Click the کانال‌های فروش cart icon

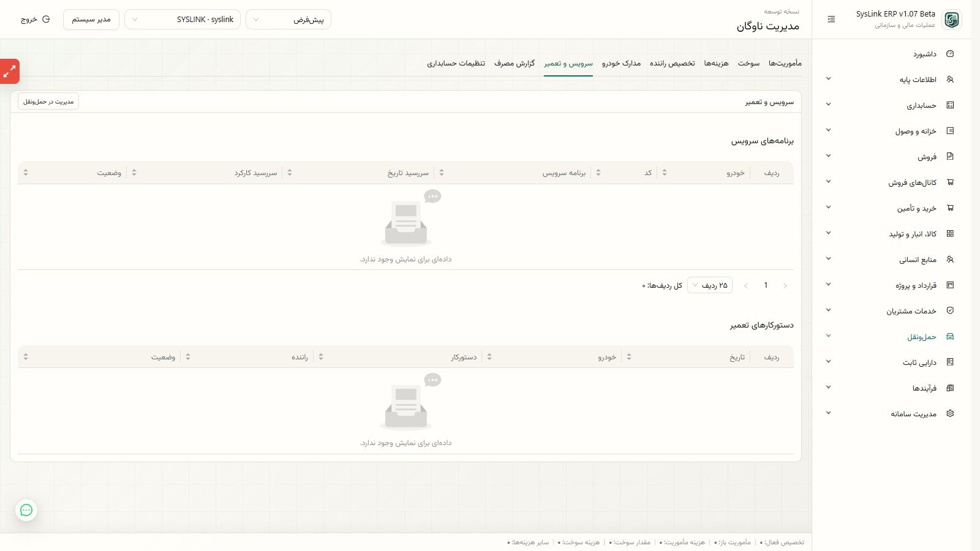pos(950,182)
